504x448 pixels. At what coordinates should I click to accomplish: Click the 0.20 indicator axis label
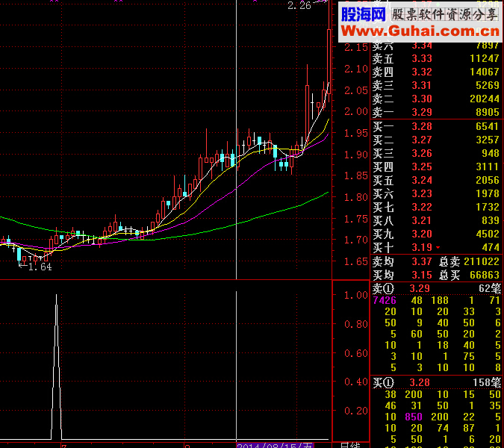click(x=356, y=411)
